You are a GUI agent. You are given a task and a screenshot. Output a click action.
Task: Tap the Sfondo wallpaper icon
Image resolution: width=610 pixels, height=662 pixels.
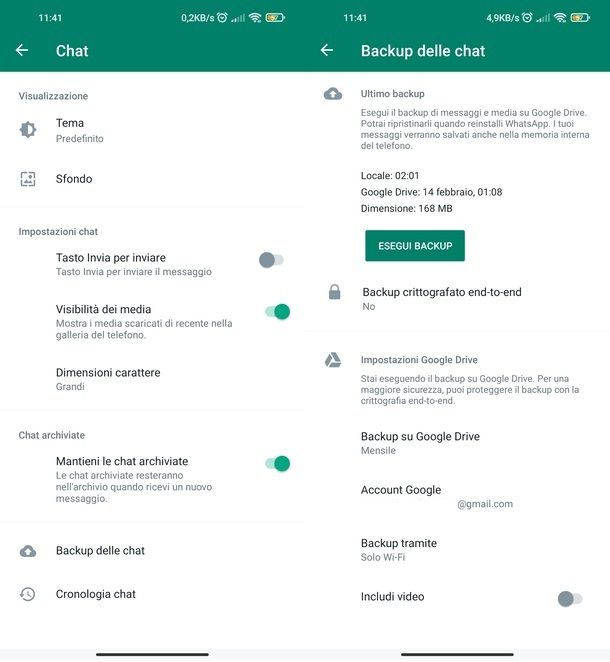click(28, 179)
